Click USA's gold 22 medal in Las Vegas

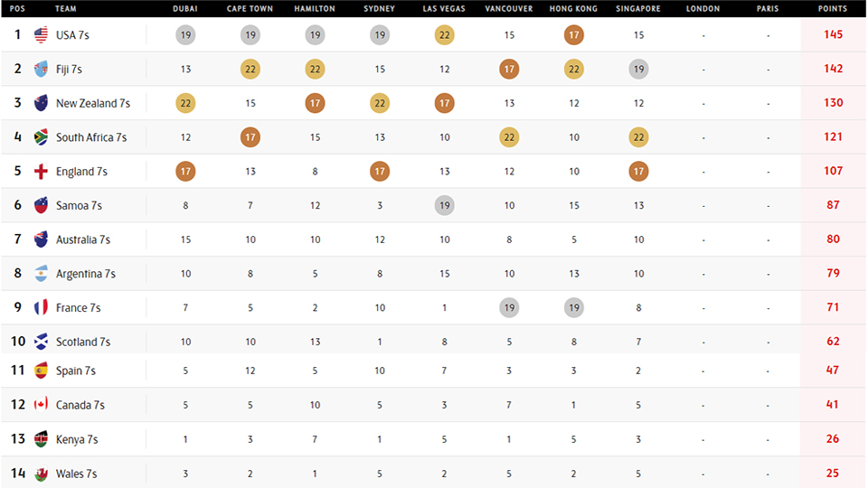pos(445,35)
